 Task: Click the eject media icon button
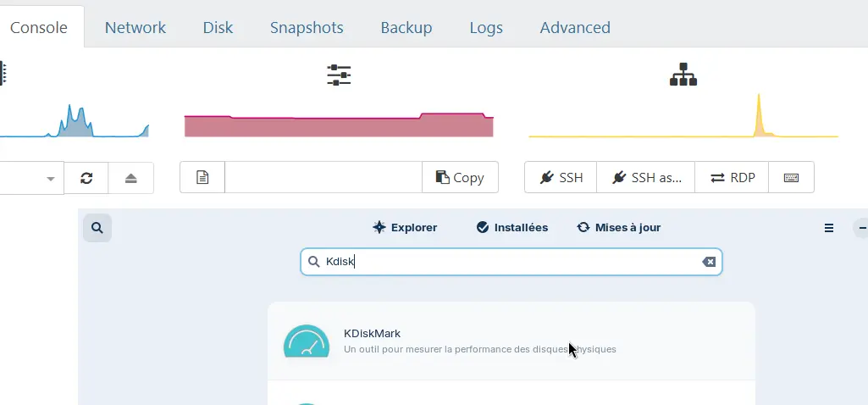(130, 178)
